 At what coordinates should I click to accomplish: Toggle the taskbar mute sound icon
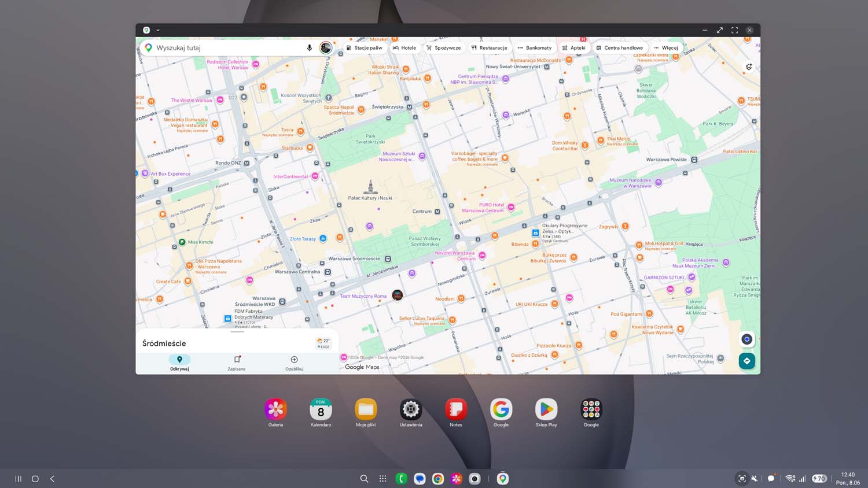point(754,479)
